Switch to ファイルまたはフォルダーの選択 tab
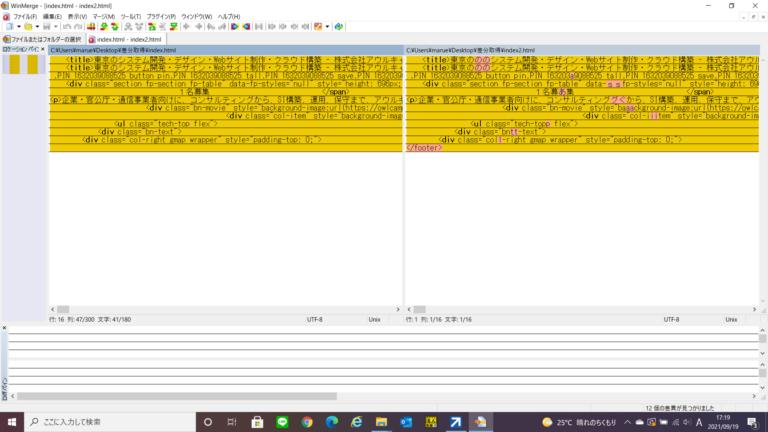768x432 pixels. pos(43,39)
